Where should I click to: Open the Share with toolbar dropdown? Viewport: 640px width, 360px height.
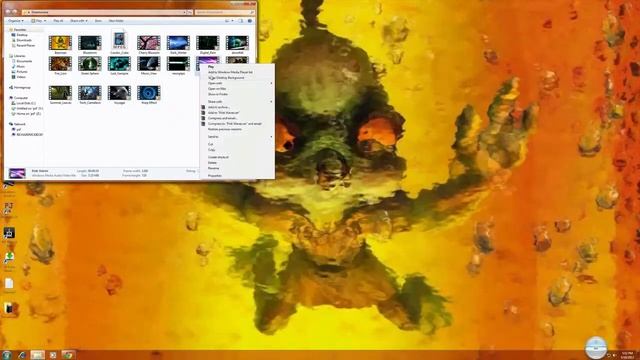[78, 21]
